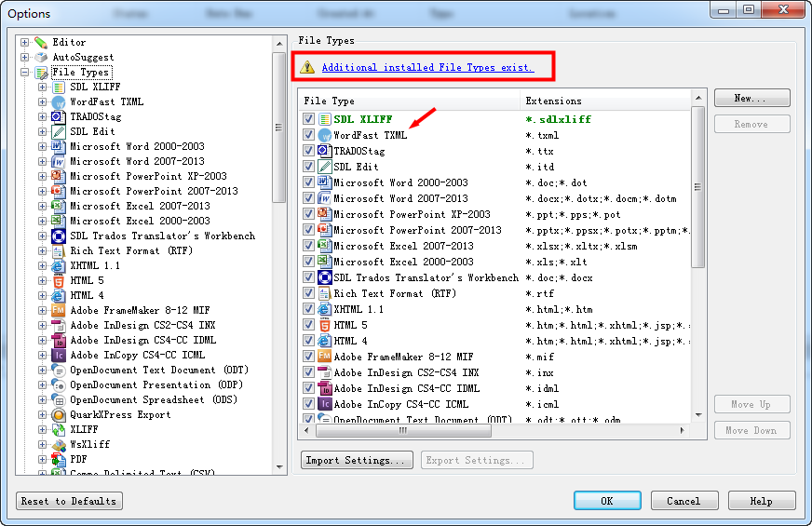Click Rich Text Format icon in list
The image size is (812, 526).
(x=324, y=293)
